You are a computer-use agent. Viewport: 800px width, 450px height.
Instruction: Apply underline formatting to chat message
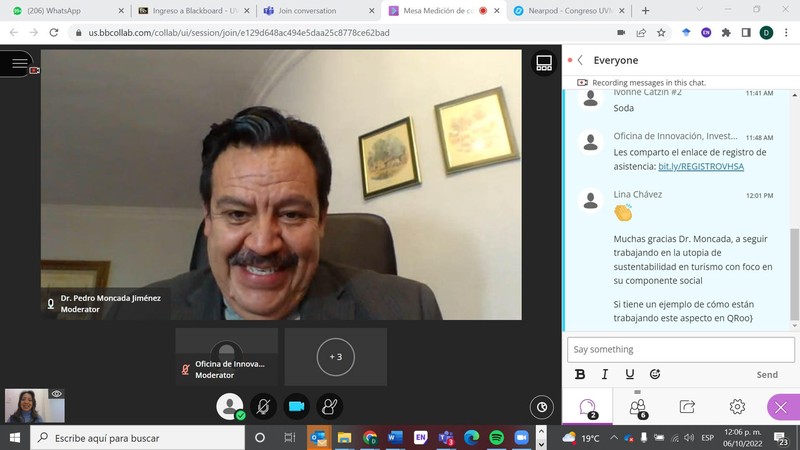click(x=630, y=374)
